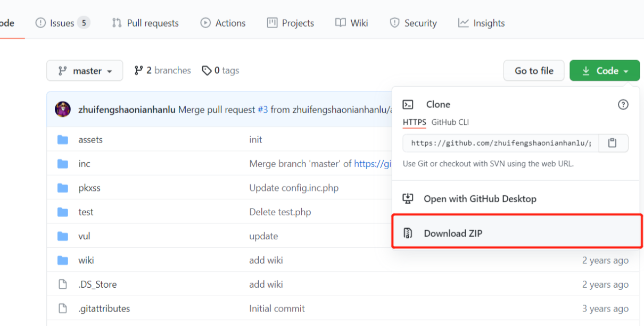This screenshot has width=644, height=326.
Task: Open the pkxss folder
Action: pyautogui.click(x=89, y=188)
